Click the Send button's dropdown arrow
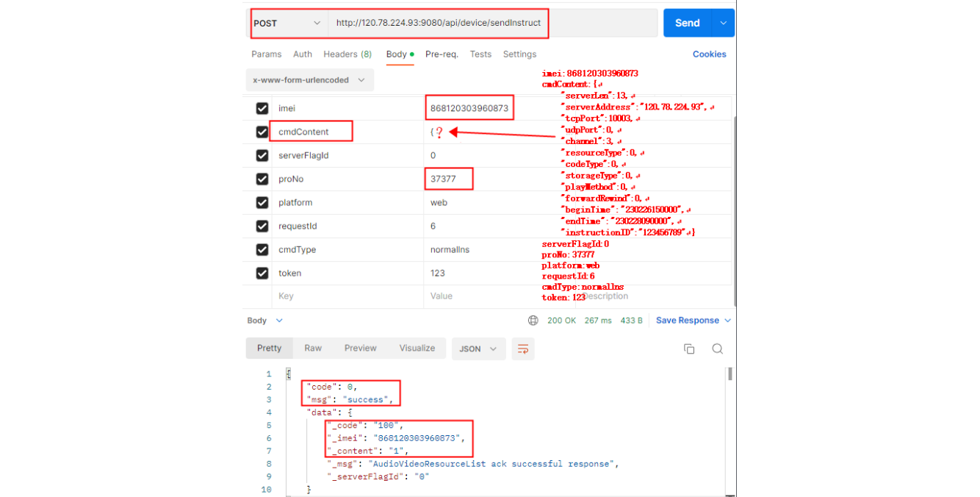The width and height of the screenshot is (980, 497). 724,23
